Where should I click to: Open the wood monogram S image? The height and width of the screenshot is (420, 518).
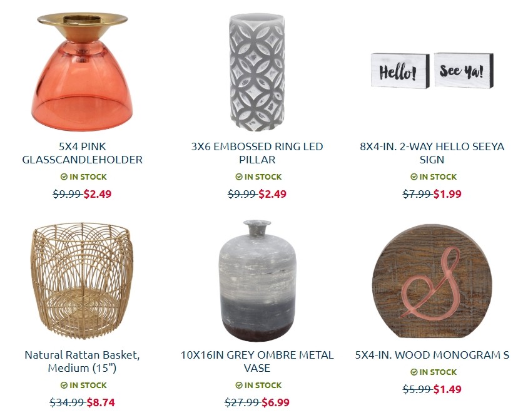pyautogui.click(x=432, y=281)
